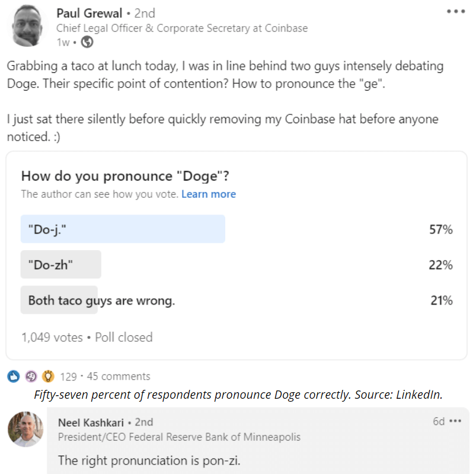Click the purple funny reaction icon
The height and width of the screenshot is (474, 476).
pyautogui.click(x=31, y=376)
